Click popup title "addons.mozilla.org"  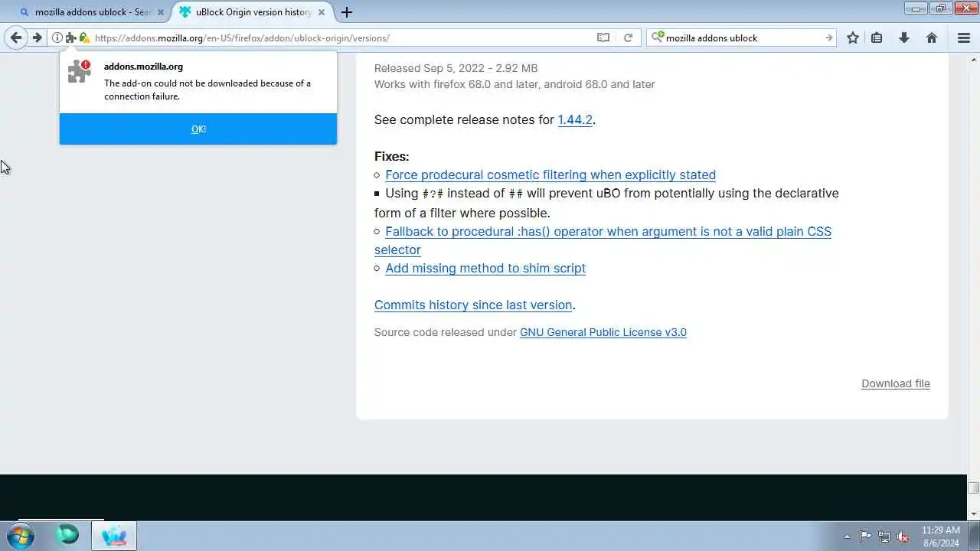(143, 67)
